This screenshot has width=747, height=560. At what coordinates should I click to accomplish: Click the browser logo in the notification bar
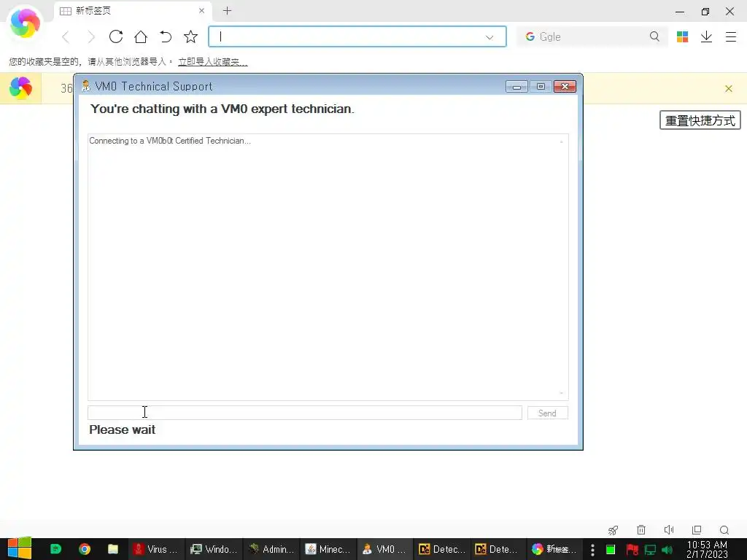(20, 88)
